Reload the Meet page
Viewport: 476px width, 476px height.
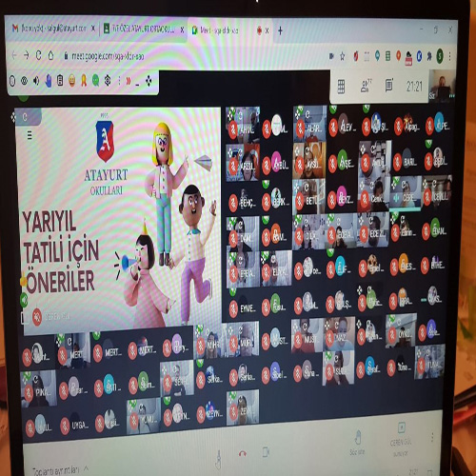[38, 55]
